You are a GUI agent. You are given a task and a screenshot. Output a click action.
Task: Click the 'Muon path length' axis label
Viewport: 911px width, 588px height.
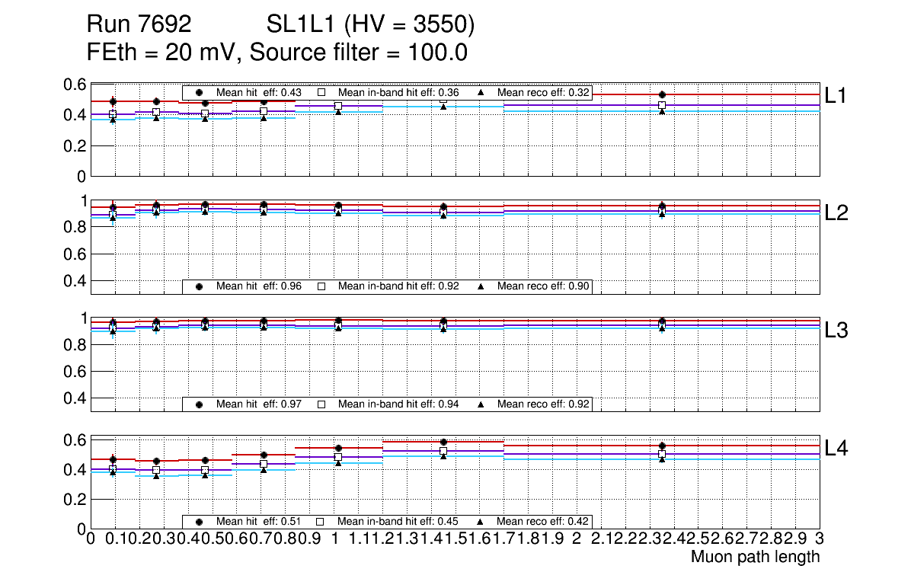(x=755, y=557)
